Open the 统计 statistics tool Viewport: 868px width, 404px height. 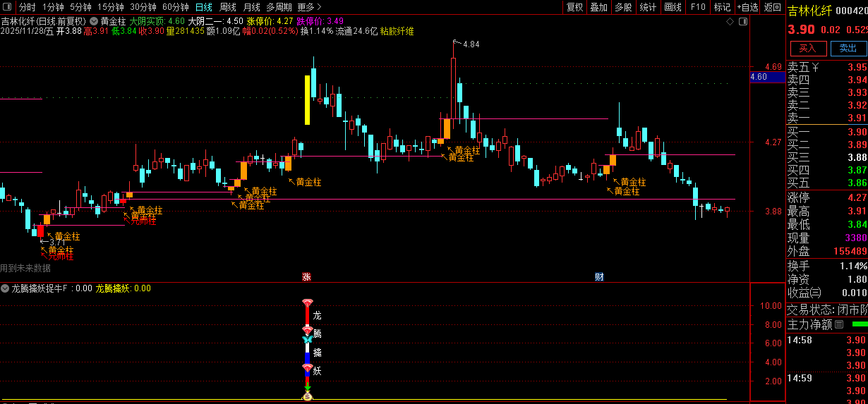pos(648,7)
